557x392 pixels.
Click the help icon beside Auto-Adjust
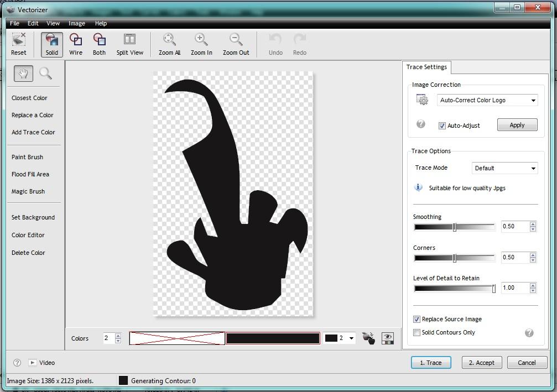tap(420, 124)
